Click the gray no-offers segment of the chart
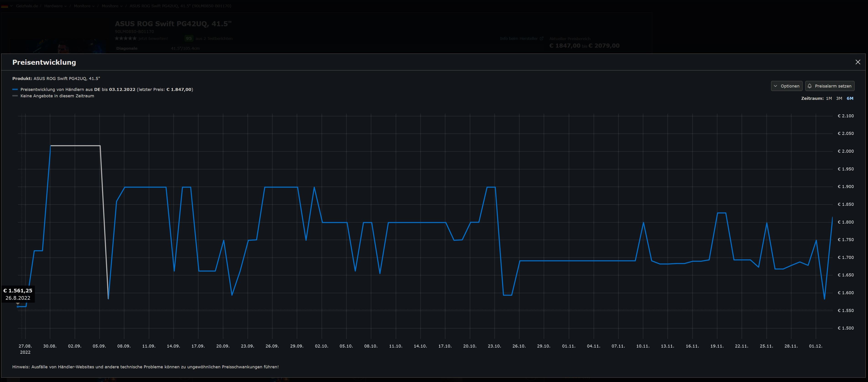 [x=75, y=146]
